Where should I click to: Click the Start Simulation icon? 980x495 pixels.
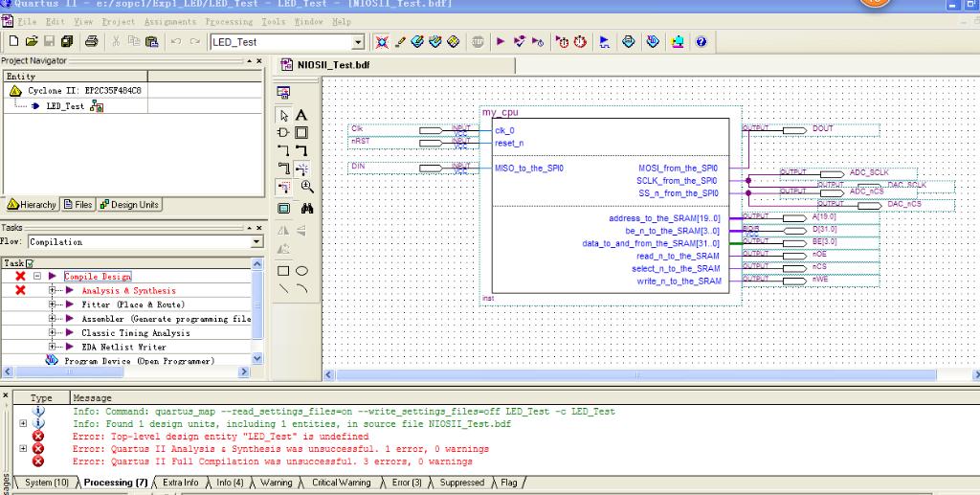(x=605, y=42)
